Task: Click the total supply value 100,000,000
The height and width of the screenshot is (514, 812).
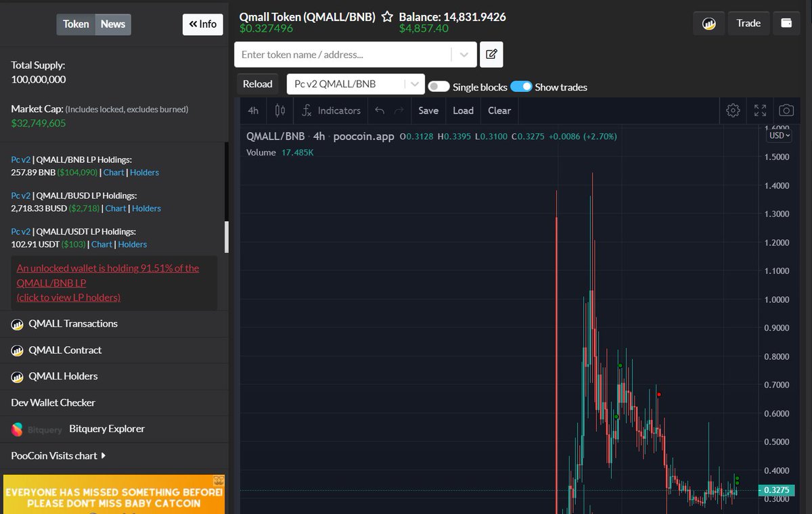Action: [39, 79]
